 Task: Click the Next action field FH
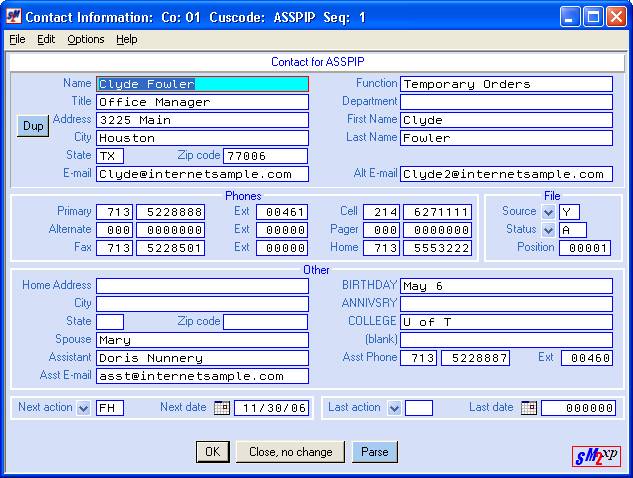[x=110, y=408]
